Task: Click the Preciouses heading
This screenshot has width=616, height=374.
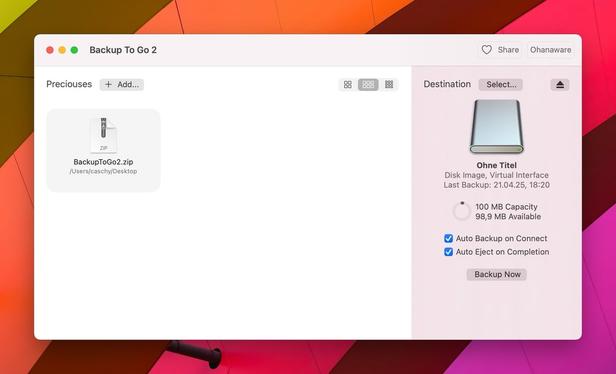Action: tap(69, 84)
